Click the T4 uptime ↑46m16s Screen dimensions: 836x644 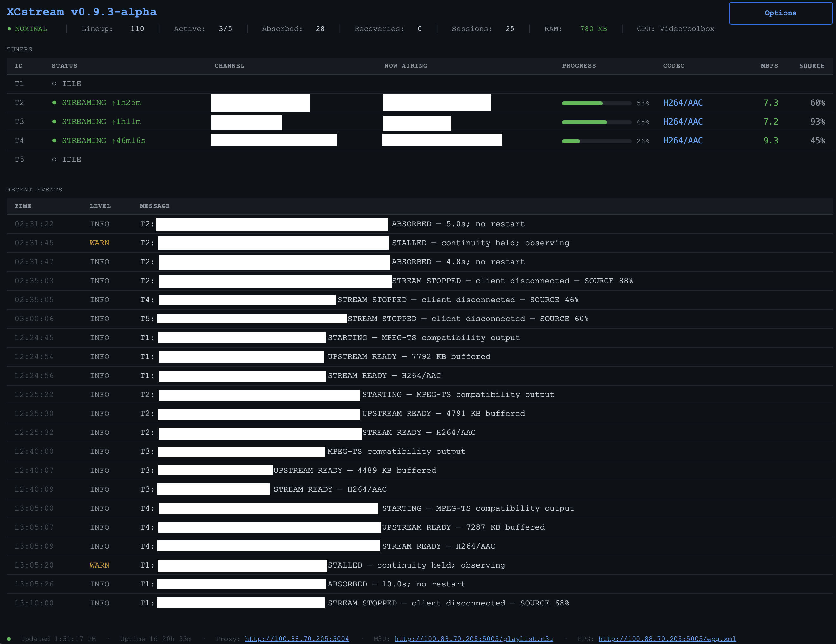[128, 140]
